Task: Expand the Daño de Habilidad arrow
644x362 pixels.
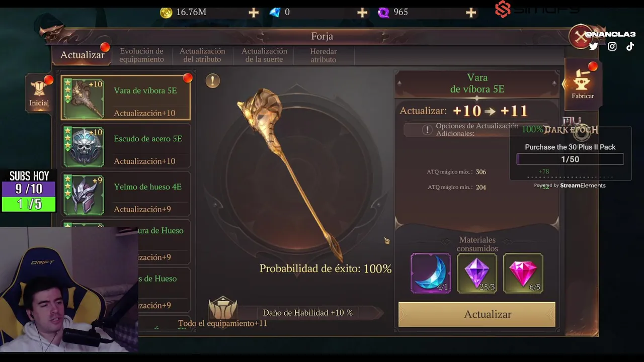Action: [x=377, y=313]
